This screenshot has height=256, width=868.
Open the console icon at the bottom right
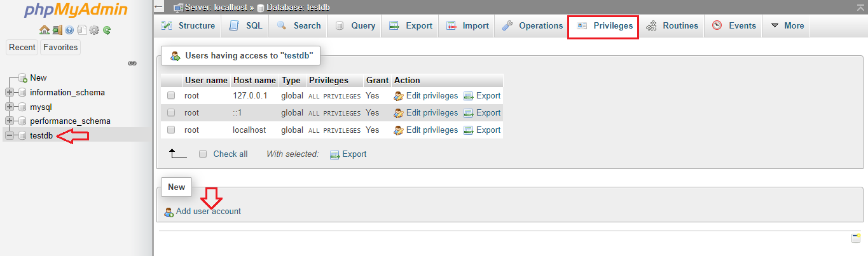[x=855, y=238]
